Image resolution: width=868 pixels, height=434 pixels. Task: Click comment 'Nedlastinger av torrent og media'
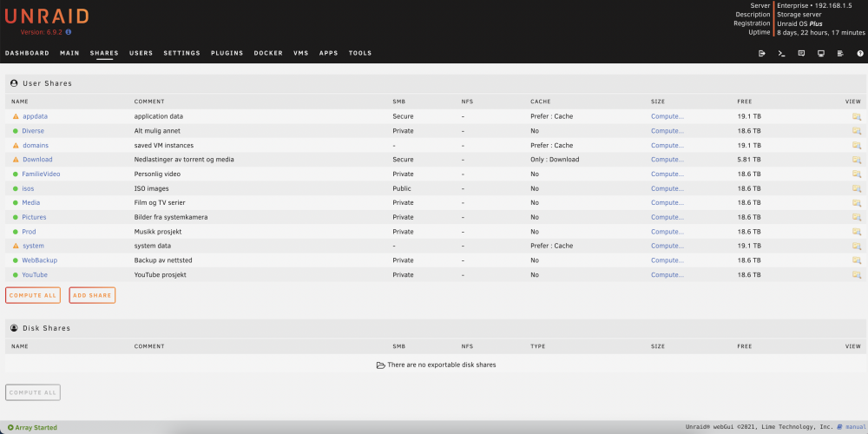click(184, 160)
